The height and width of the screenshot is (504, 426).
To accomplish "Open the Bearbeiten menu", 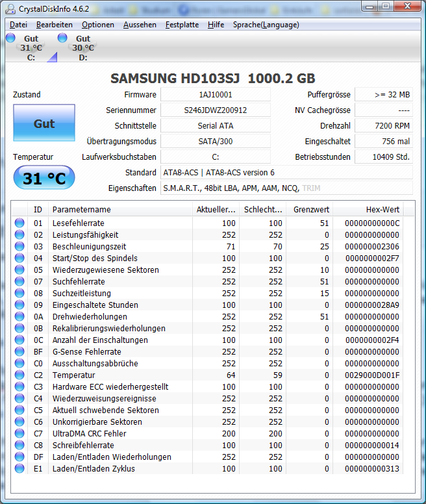I will point(55,25).
